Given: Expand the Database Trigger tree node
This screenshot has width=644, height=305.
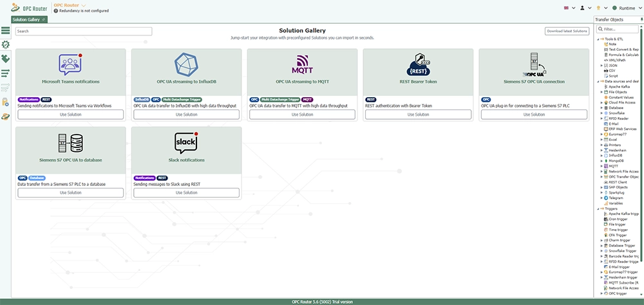Looking at the screenshot, I should [601, 245].
